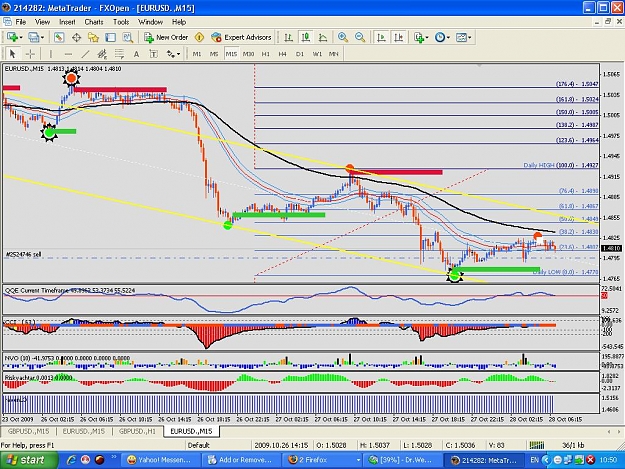Open the Templates icon
Image resolution: width=625 pixels, height=469 pixels.
[x=461, y=37]
